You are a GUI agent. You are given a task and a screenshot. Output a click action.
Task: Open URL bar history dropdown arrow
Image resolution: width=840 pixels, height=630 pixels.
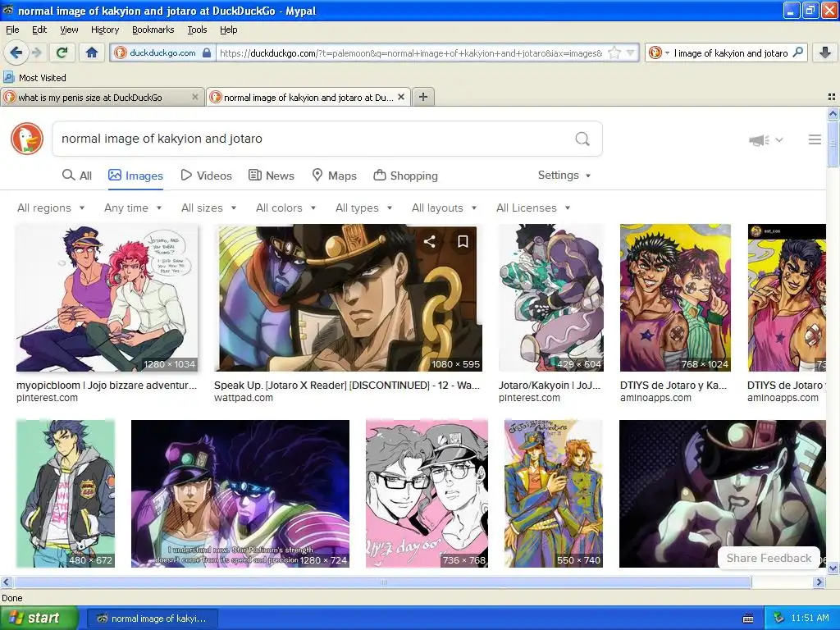pos(631,52)
